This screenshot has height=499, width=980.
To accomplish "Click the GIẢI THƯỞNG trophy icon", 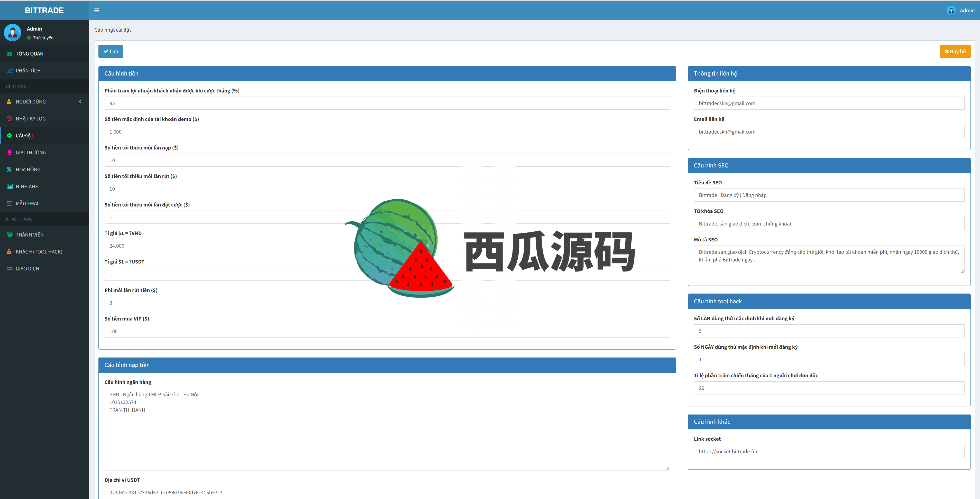I will 10,152.
